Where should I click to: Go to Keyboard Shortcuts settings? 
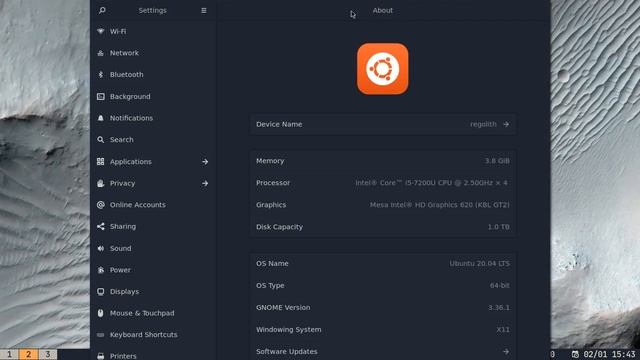tap(153, 335)
